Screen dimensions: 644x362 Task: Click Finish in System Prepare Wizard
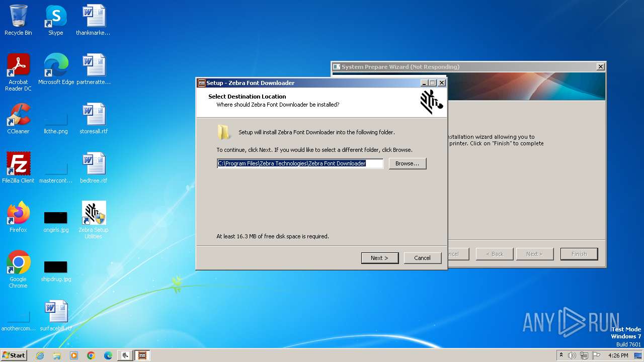579,254
